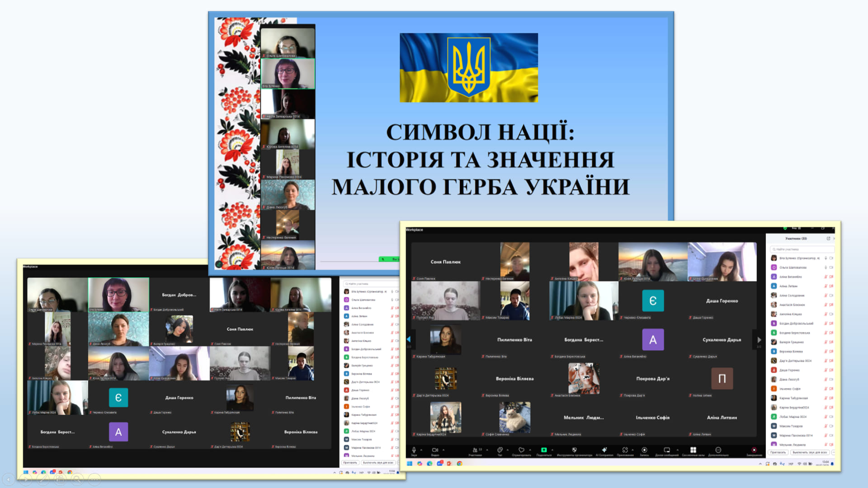Image resolution: width=868 pixels, height=488 pixels.
Task: Open Windows Start in right window taskbar
Action: coord(410,464)
